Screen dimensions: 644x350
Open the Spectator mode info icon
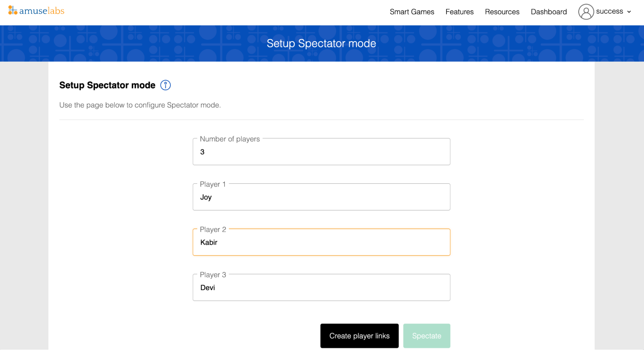165,85
